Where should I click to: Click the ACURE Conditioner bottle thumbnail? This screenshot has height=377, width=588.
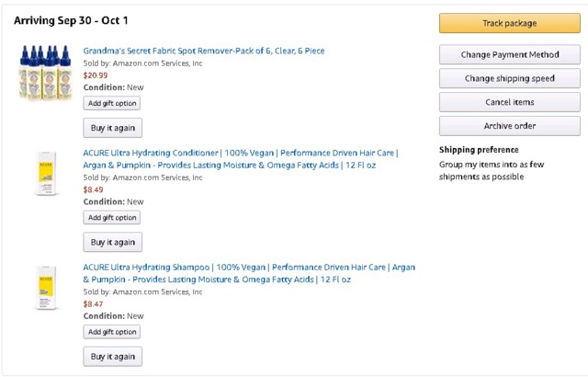point(46,173)
